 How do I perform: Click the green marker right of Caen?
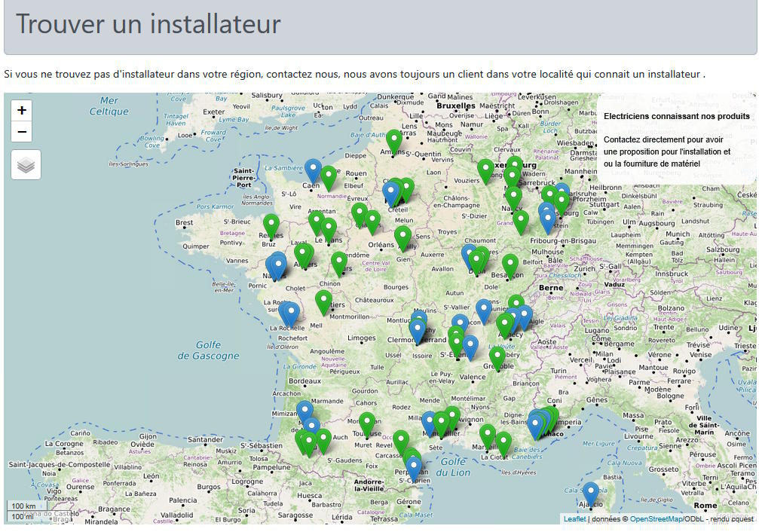(x=328, y=178)
